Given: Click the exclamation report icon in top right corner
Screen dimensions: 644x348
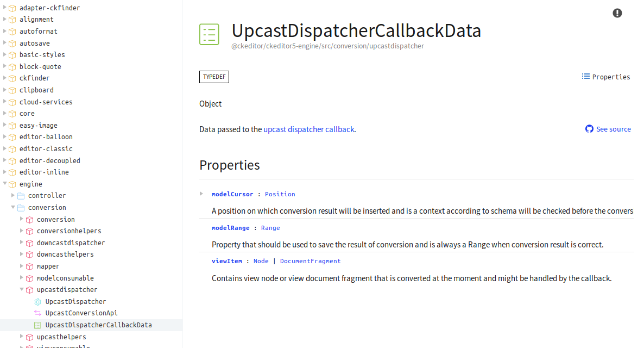Looking at the screenshot, I should (x=617, y=13).
